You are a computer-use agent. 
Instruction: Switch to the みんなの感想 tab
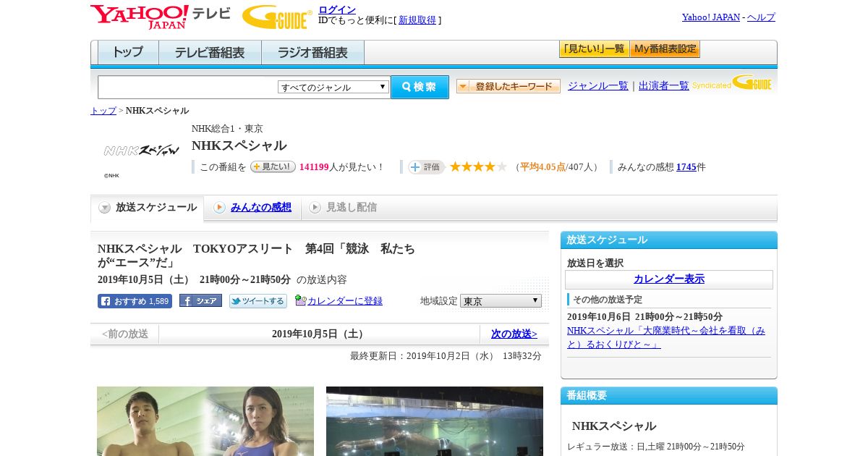pos(253,208)
